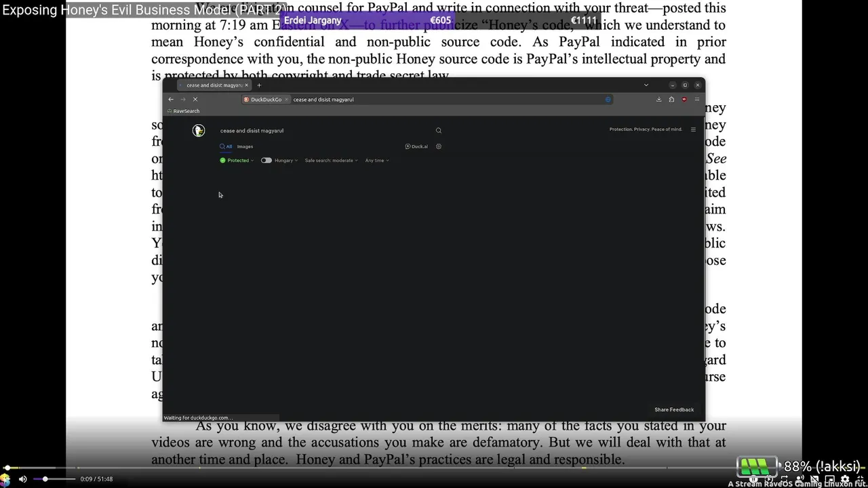Screen dimensions: 868x488
Task: Open a new browser tab
Action: click(259, 85)
